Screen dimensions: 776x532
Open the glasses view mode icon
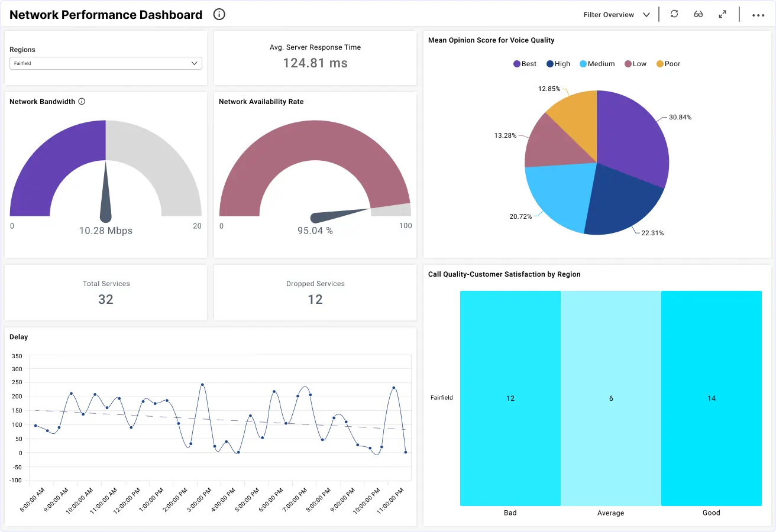[699, 14]
